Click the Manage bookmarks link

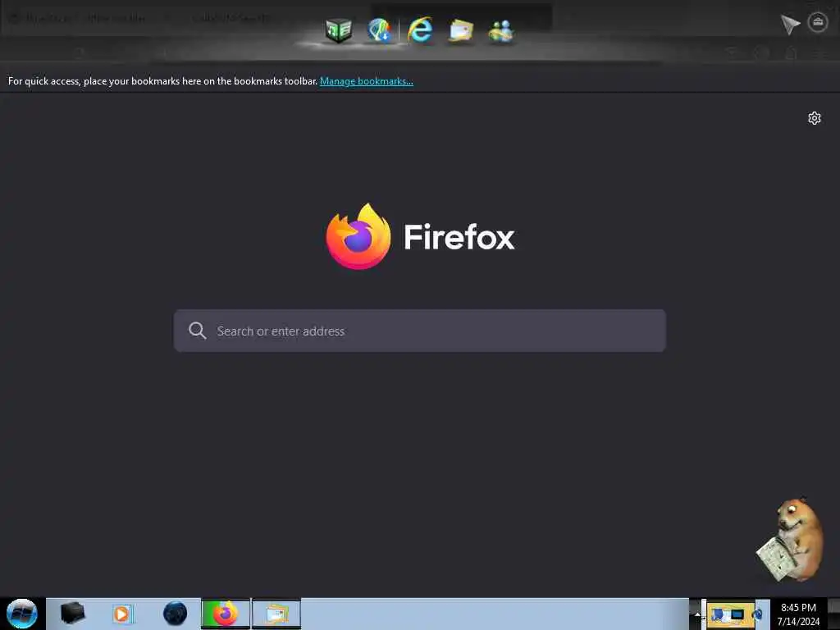pos(367,81)
